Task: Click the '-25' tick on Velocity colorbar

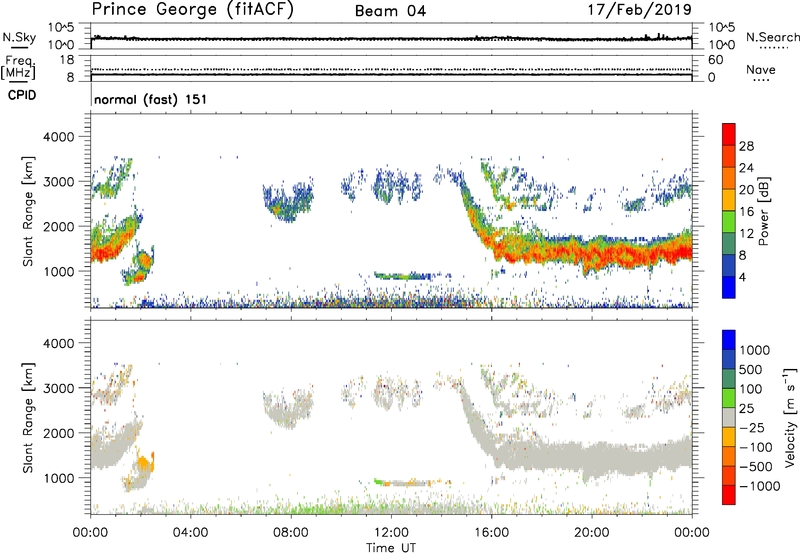Action: pyautogui.click(x=752, y=427)
